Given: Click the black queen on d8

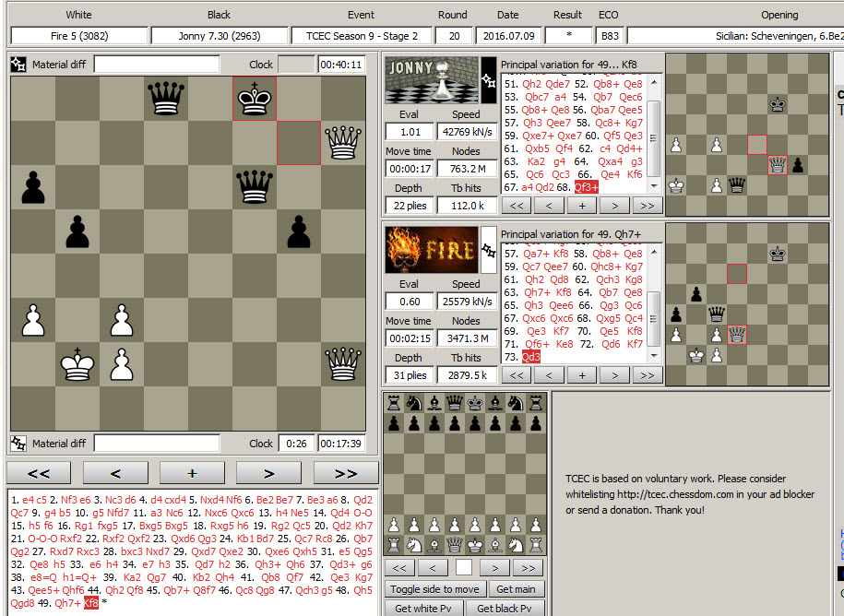Looking at the screenshot, I should (x=166, y=99).
